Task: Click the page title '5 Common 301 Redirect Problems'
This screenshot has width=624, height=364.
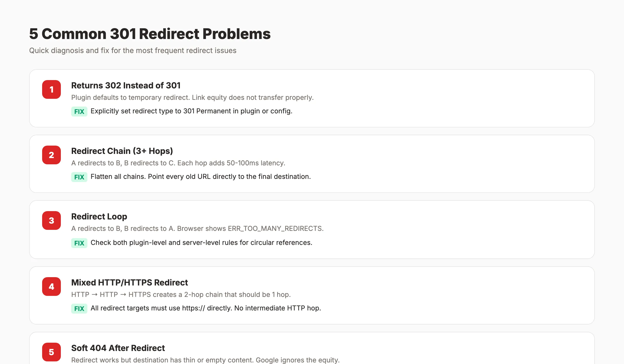Action: click(x=150, y=34)
